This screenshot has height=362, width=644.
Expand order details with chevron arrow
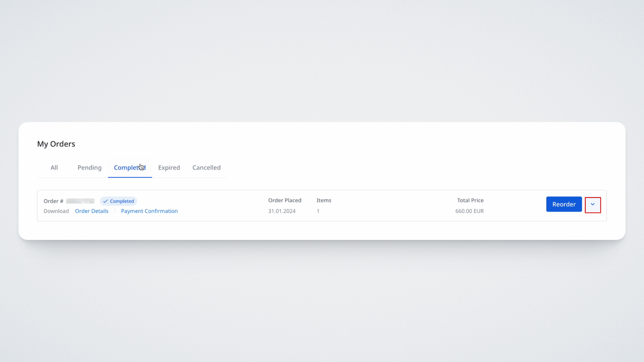[593, 204]
